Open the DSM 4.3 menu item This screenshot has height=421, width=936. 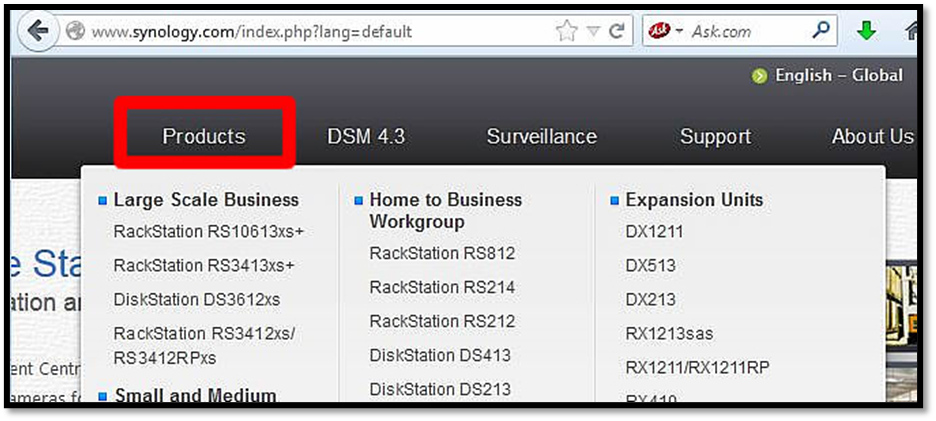366,136
